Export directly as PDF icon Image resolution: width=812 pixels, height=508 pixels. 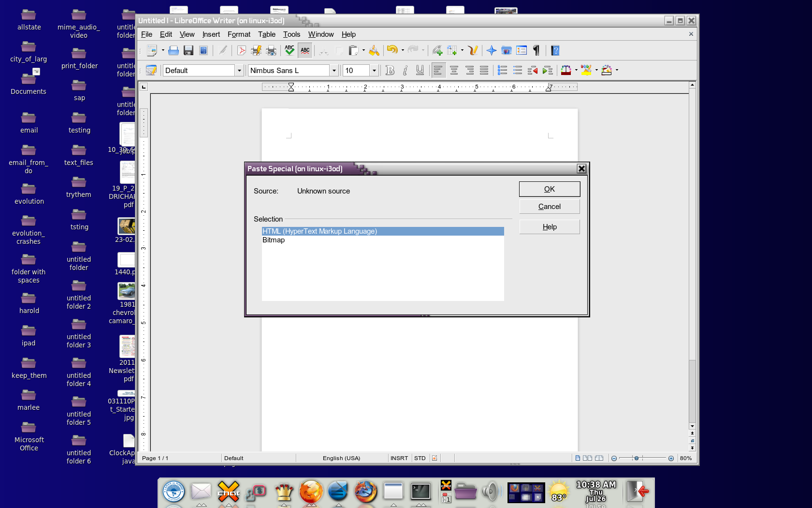click(241, 50)
